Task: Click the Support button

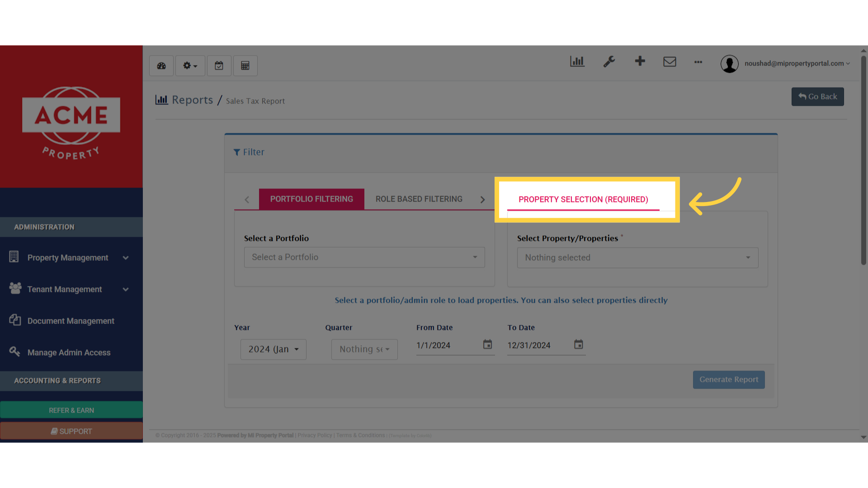Action: pos(71,432)
